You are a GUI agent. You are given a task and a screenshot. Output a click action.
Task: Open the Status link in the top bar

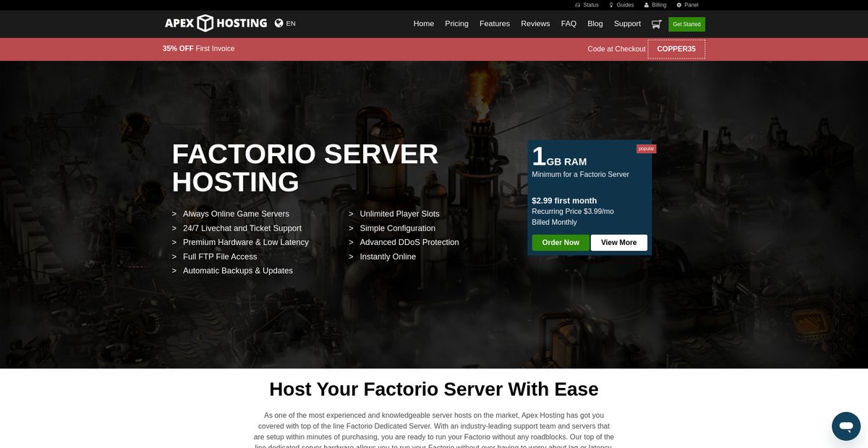[x=587, y=5]
